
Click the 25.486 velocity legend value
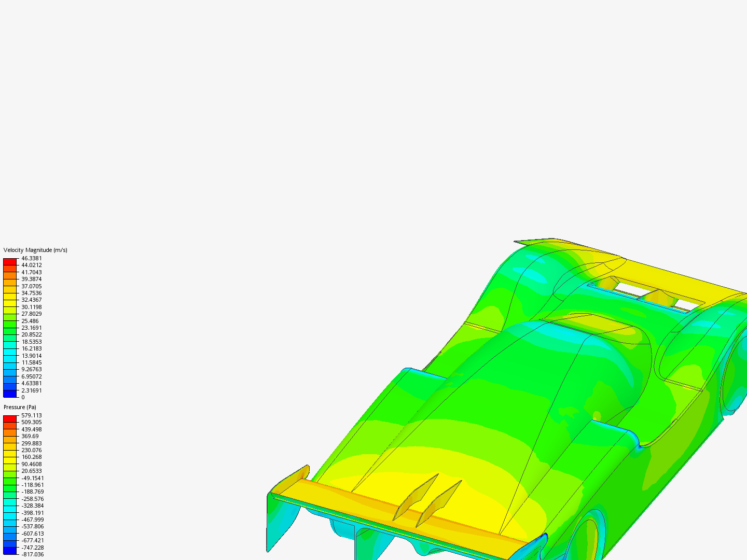point(30,321)
